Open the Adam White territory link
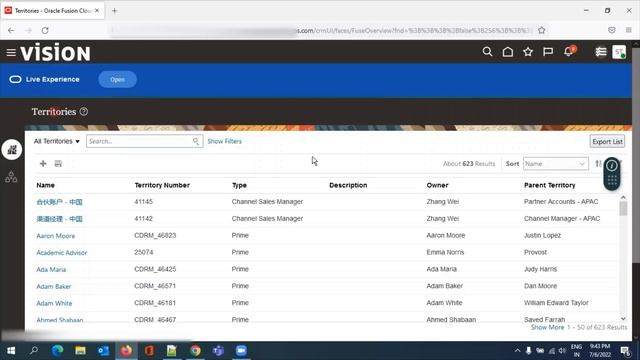 click(54, 303)
